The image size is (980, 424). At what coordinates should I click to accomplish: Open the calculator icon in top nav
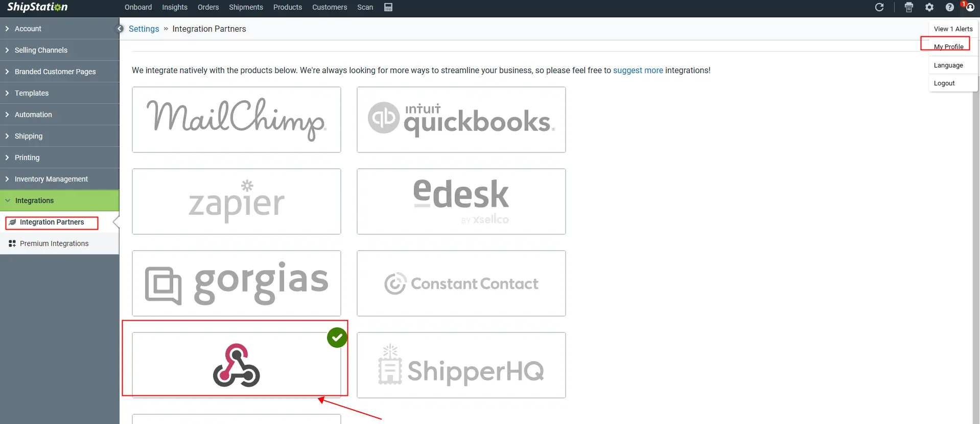click(x=388, y=7)
